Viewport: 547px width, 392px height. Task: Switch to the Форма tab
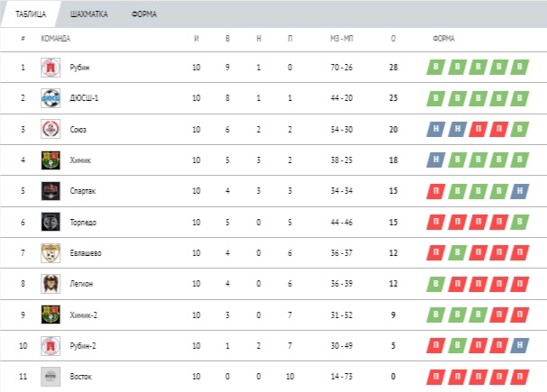[144, 14]
